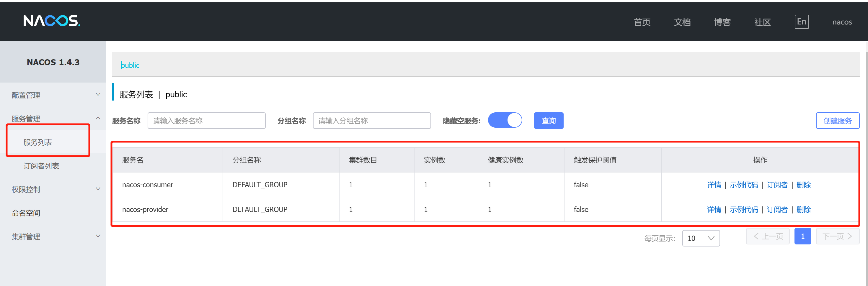Viewport: 868px width, 286px height.
Task: Open 文档 from the top navigation
Action: pos(682,22)
